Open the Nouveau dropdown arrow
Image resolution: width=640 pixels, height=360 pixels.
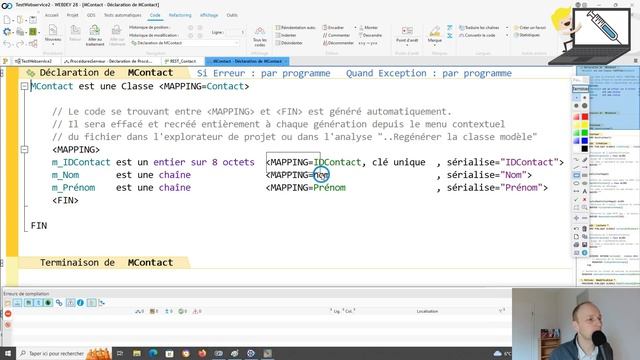[x=53, y=44]
